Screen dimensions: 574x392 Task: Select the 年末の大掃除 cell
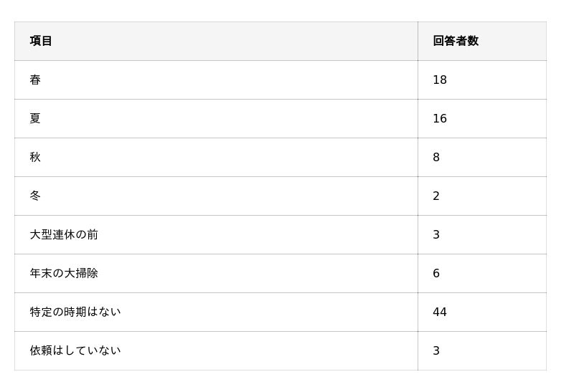pyautogui.click(x=64, y=273)
